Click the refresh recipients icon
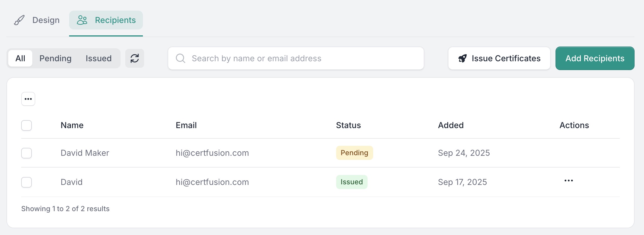Image resolution: width=644 pixels, height=235 pixels. pyautogui.click(x=135, y=58)
